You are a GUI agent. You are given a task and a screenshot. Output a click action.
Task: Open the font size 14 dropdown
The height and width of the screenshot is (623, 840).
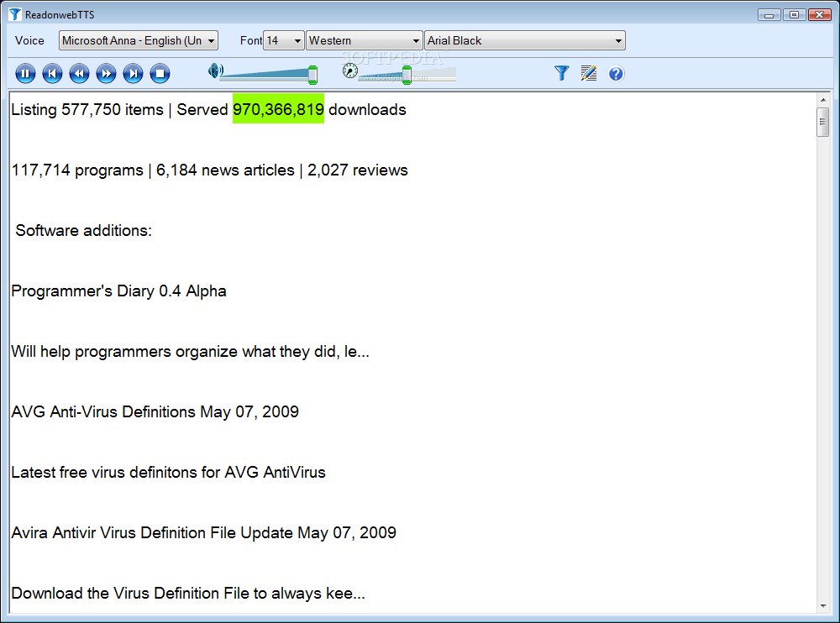click(x=283, y=40)
